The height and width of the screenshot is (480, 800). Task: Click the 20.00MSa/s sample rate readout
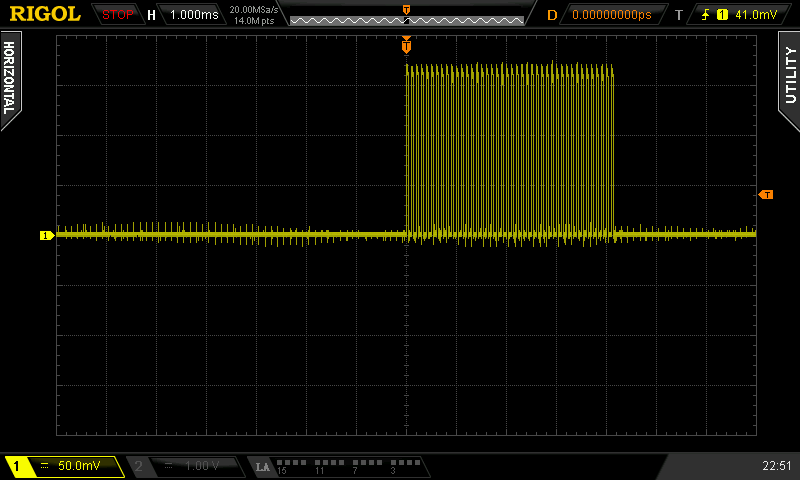coord(254,9)
